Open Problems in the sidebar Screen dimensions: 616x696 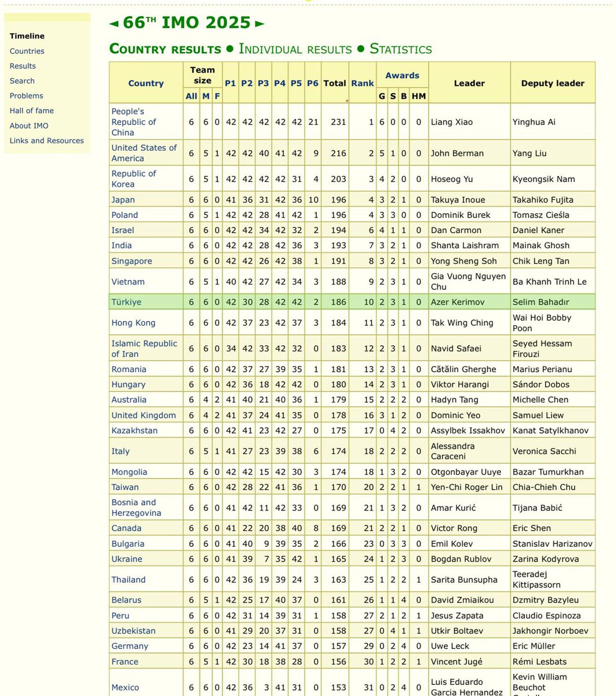(x=26, y=96)
